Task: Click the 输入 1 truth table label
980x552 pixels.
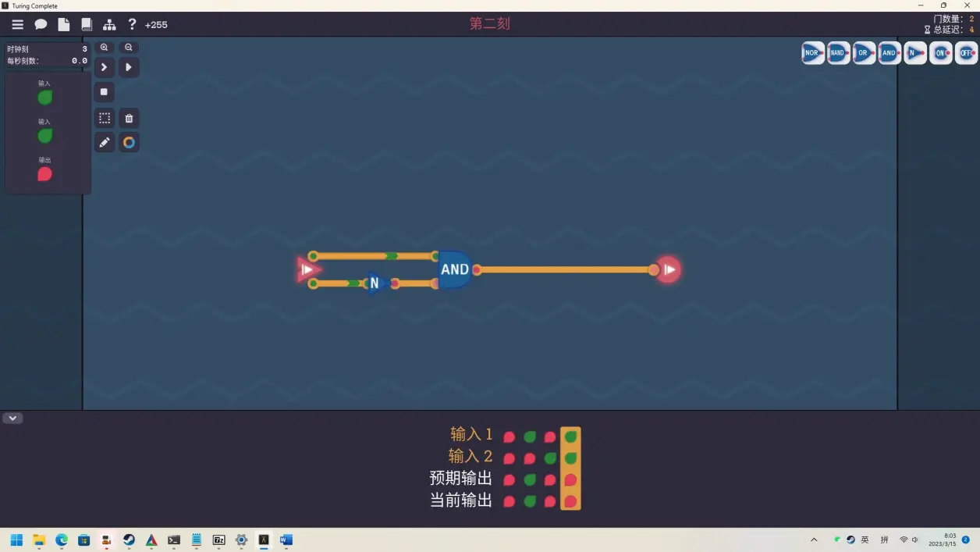Action: point(472,434)
